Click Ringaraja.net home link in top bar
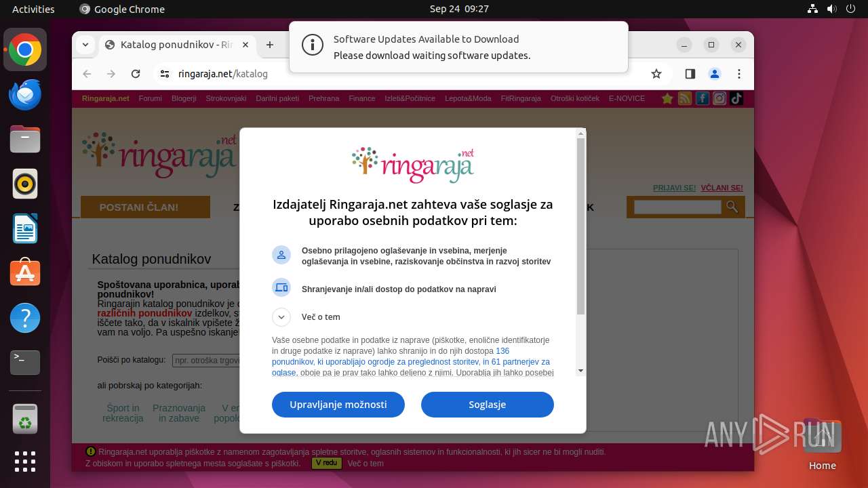The image size is (868, 488). click(x=106, y=98)
